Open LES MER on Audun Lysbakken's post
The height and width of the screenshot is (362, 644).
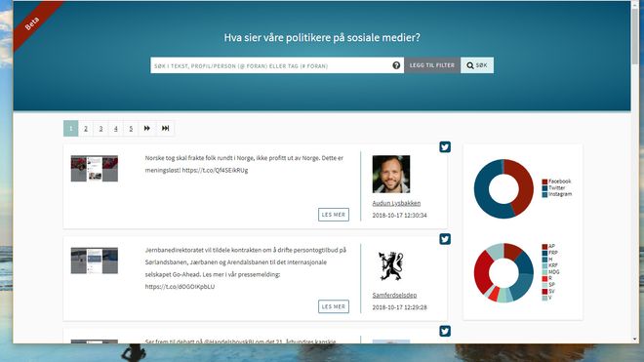tap(334, 215)
